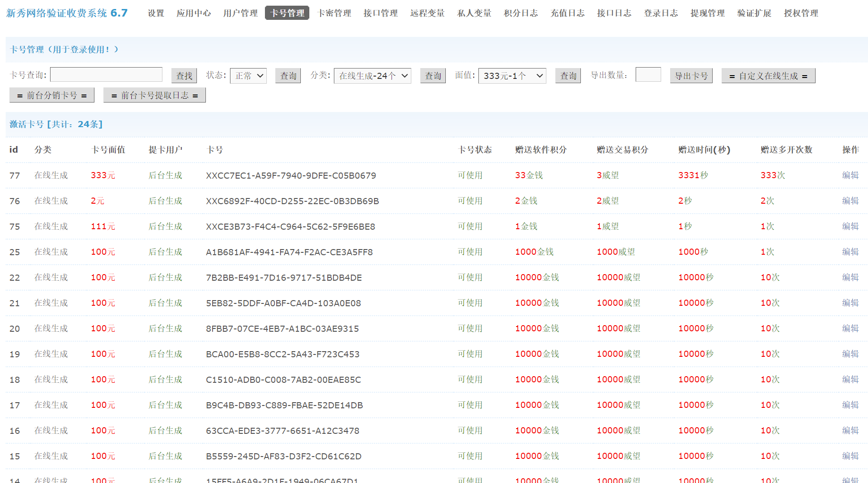Select card number XXCC7EC1-A59F-7940-9DFE-C05B0679
Image resolution: width=868 pixels, height=483 pixels.
pos(291,176)
